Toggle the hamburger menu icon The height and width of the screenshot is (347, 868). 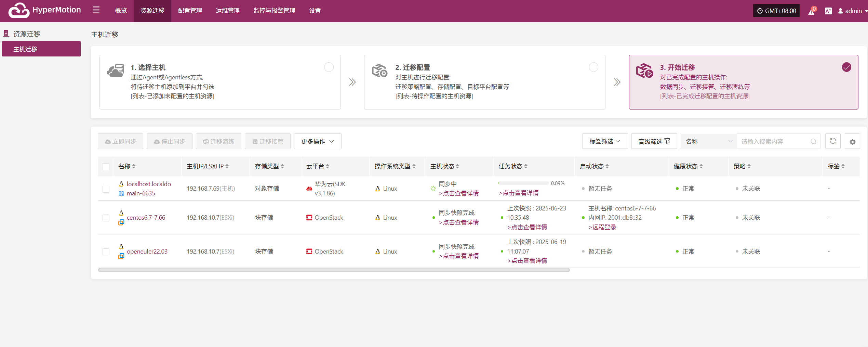click(96, 10)
